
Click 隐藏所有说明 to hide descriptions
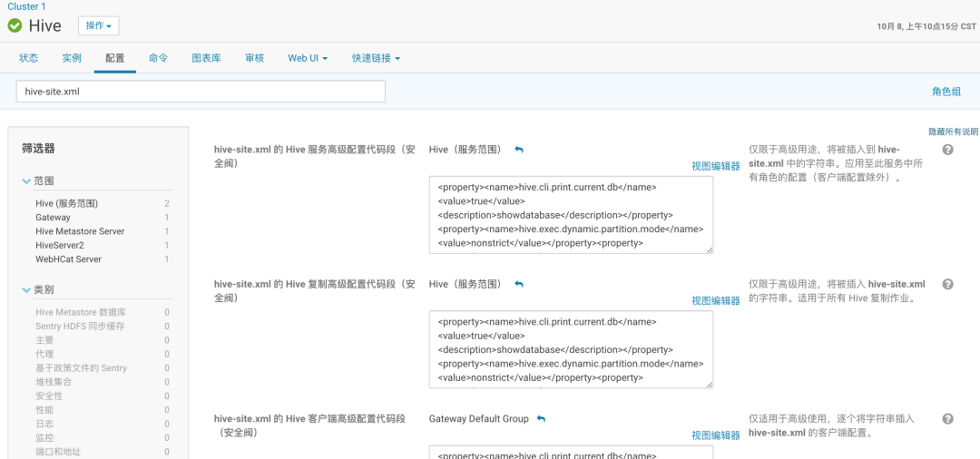tap(953, 132)
